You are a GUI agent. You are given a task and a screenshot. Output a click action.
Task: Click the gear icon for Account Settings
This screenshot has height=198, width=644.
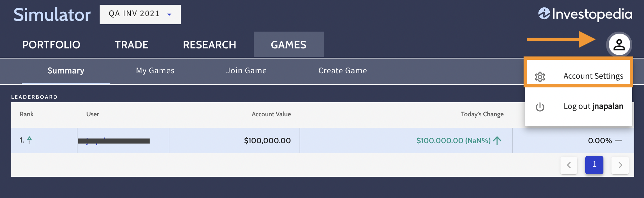pos(540,77)
